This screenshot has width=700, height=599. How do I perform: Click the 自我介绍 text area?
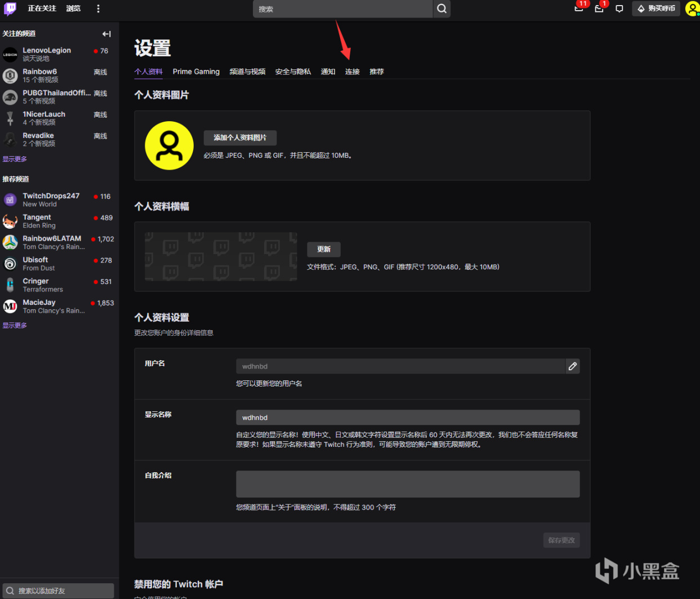(408, 484)
